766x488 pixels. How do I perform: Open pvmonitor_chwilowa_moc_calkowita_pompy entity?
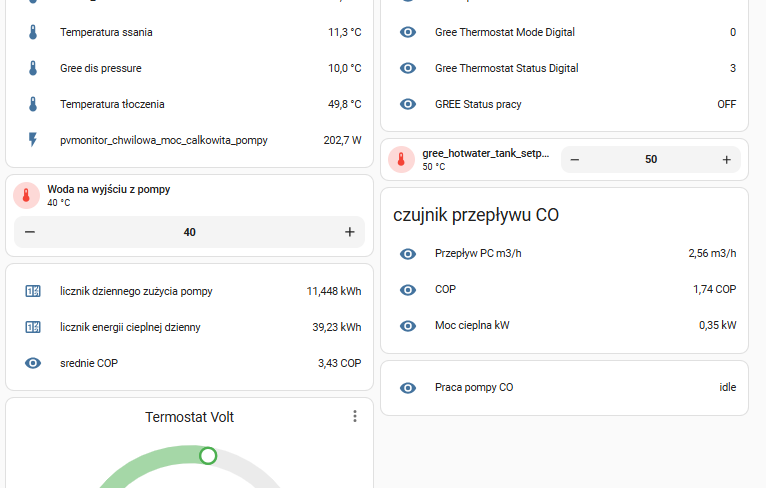(x=164, y=140)
